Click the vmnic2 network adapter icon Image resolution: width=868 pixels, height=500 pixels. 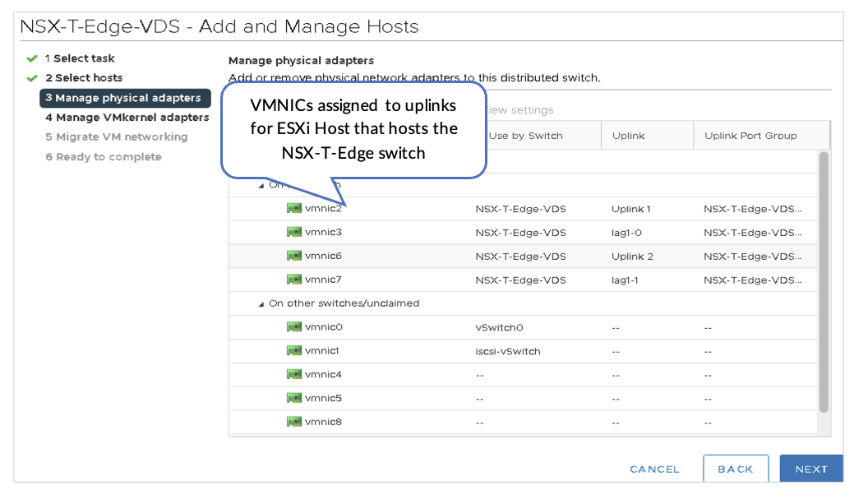coord(294,209)
